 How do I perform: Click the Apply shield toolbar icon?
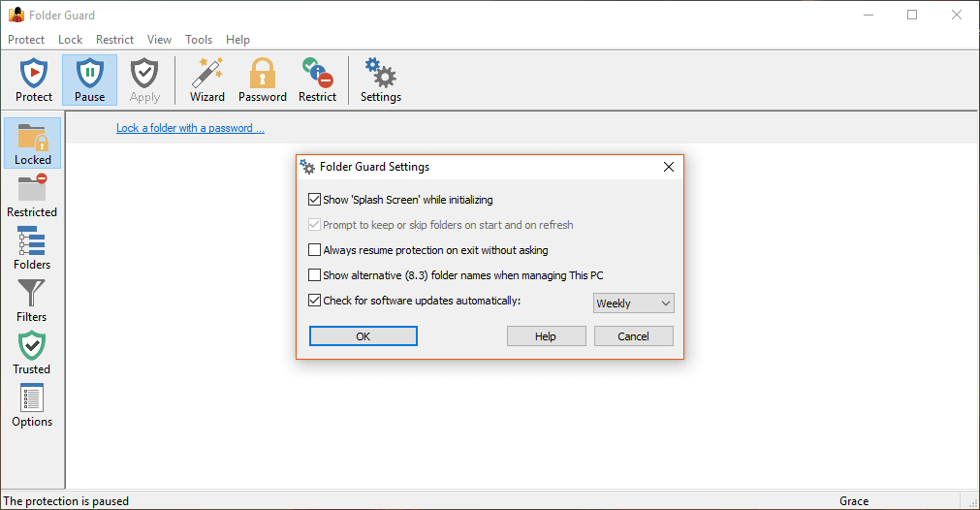(144, 80)
